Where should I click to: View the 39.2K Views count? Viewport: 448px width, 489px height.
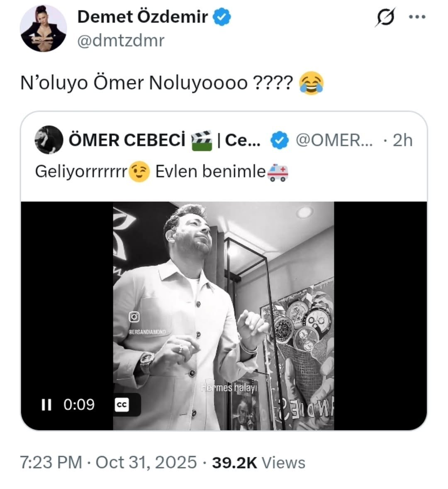tap(258, 462)
